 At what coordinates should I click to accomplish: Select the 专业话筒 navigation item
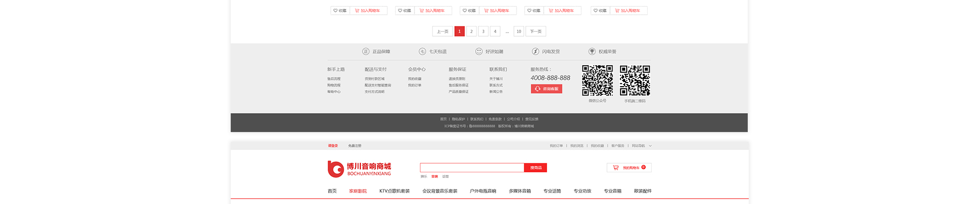point(552,191)
